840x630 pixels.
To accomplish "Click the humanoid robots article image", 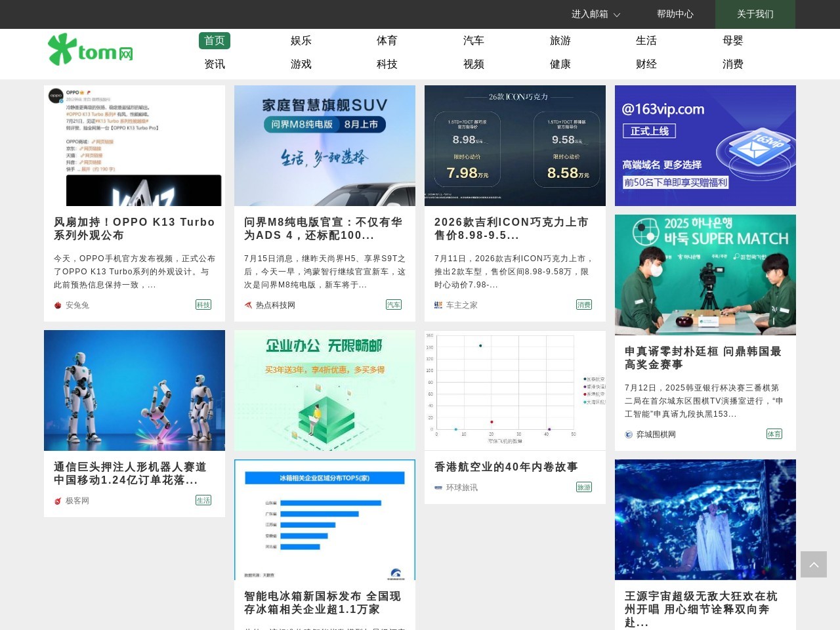I will pos(134,390).
